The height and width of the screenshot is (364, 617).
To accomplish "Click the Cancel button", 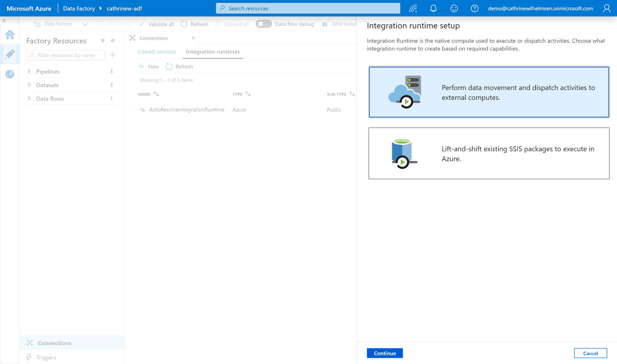I will tap(590, 353).
